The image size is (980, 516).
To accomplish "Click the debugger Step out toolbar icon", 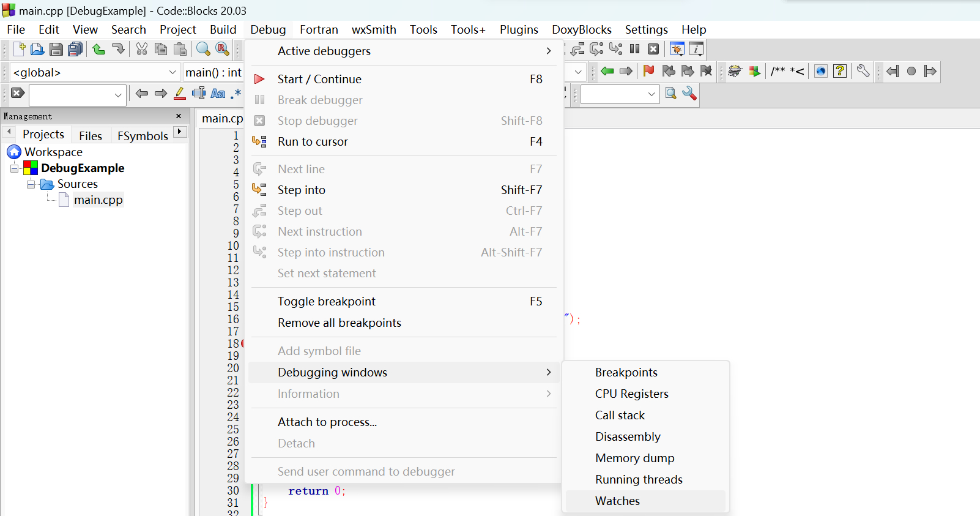I will [x=578, y=49].
